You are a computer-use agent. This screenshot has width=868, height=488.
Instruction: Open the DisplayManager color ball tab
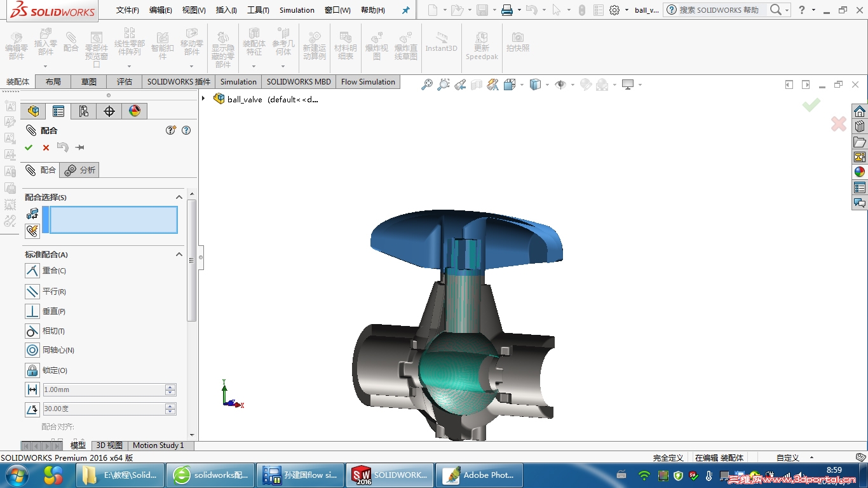[x=135, y=111]
